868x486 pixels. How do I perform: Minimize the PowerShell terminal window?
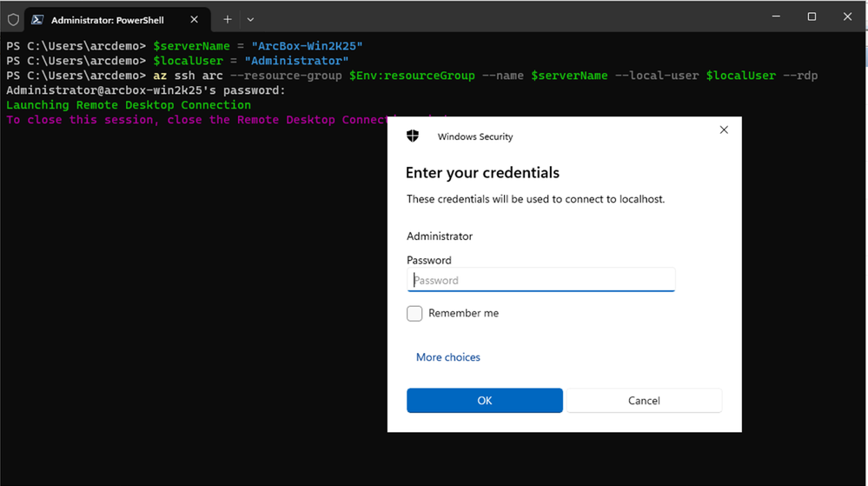(x=776, y=17)
